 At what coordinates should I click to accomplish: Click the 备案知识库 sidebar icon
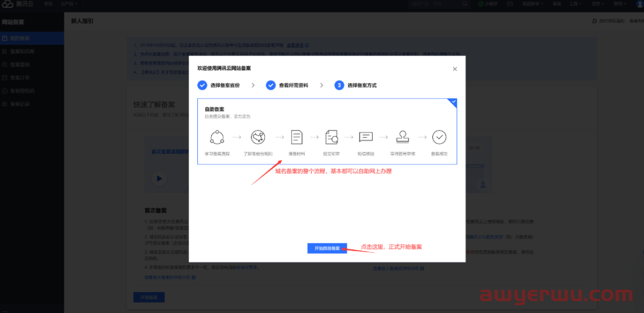click(5, 51)
